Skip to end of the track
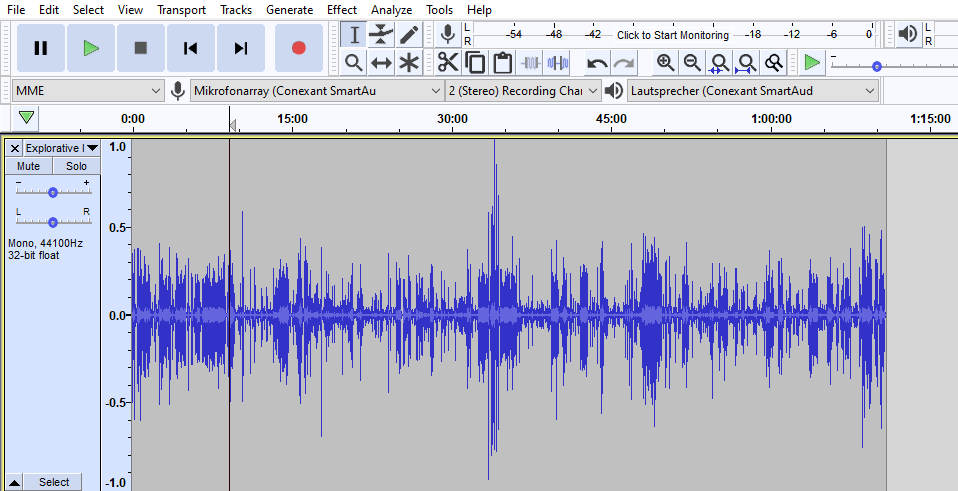 (x=241, y=48)
